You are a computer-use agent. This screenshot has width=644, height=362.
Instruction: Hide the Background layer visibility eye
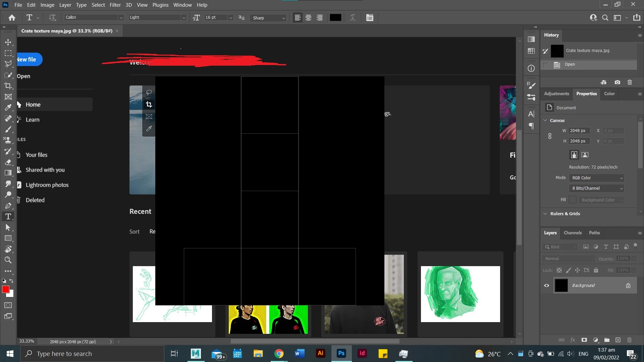(547, 286)
